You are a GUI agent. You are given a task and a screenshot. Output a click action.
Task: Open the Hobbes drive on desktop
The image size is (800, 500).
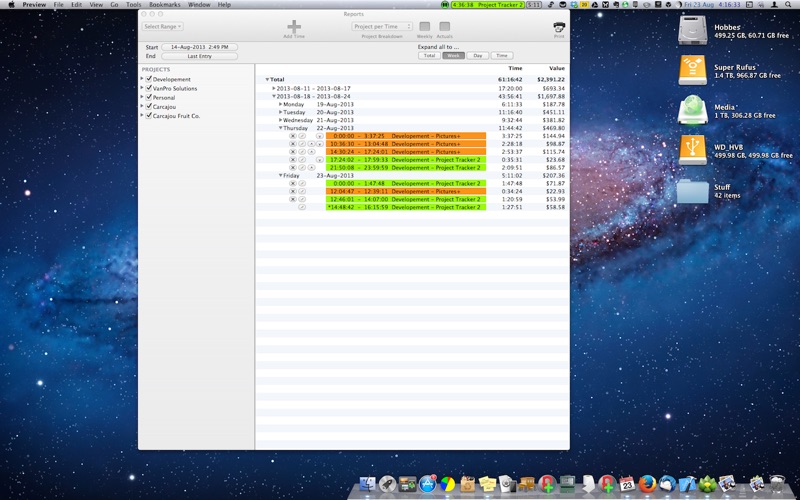(x=692, y=31)
